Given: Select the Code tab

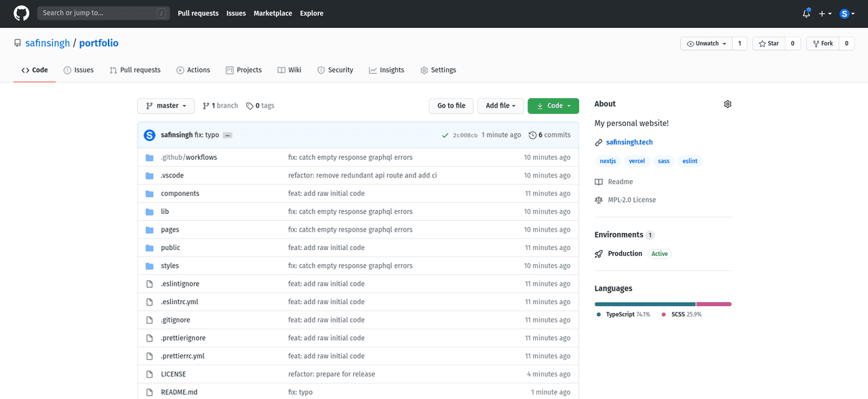Looking at the screenshot, I should [x=35, y=70].
